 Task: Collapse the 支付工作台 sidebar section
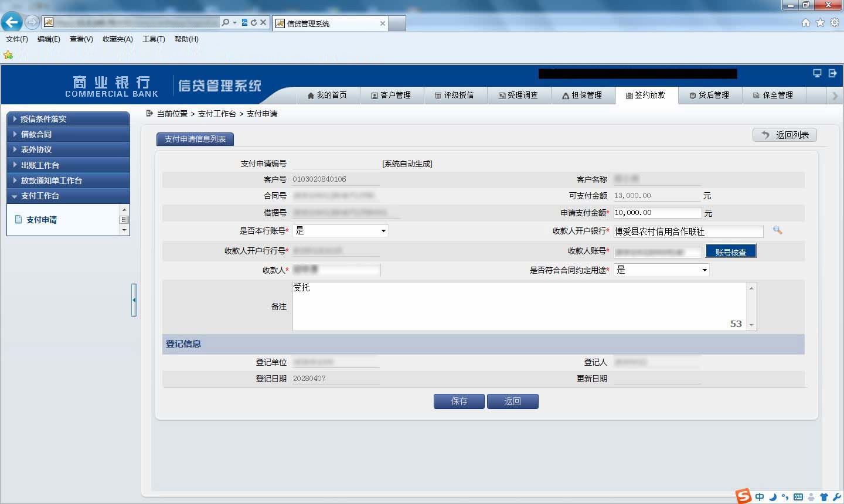coord(68,196)
